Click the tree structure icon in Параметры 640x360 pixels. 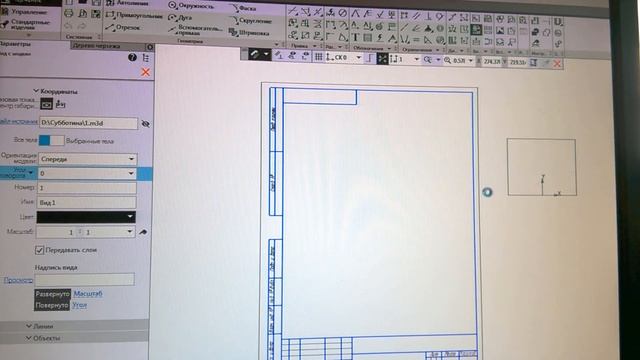click(x=146, y=58)
